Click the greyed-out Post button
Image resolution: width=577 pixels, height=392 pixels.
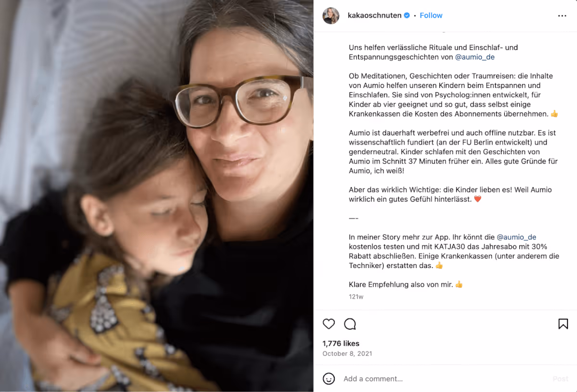pos(560,379)
